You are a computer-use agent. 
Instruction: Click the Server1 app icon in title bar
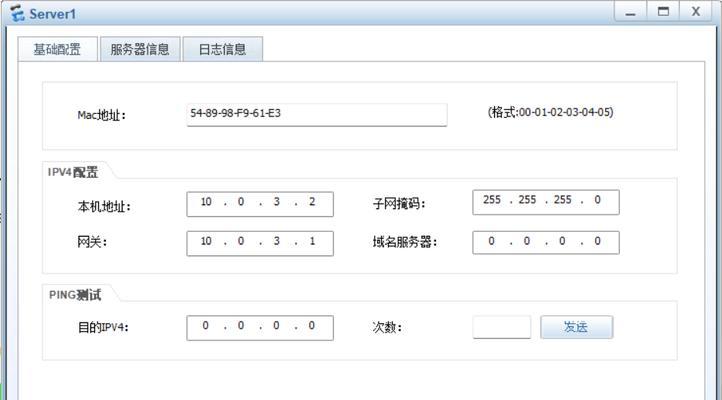pyautogui.click(x=17, y=13)
